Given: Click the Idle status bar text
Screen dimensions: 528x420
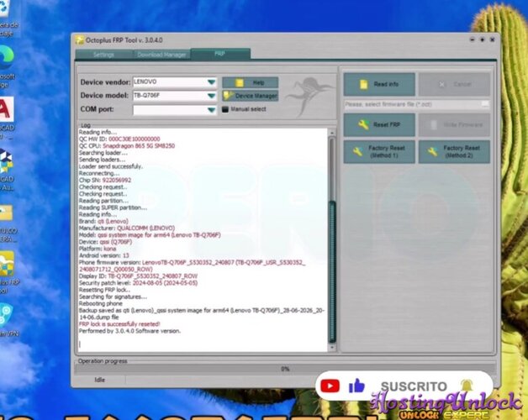Looking at the screenshot, I should [x=100, y=380].
